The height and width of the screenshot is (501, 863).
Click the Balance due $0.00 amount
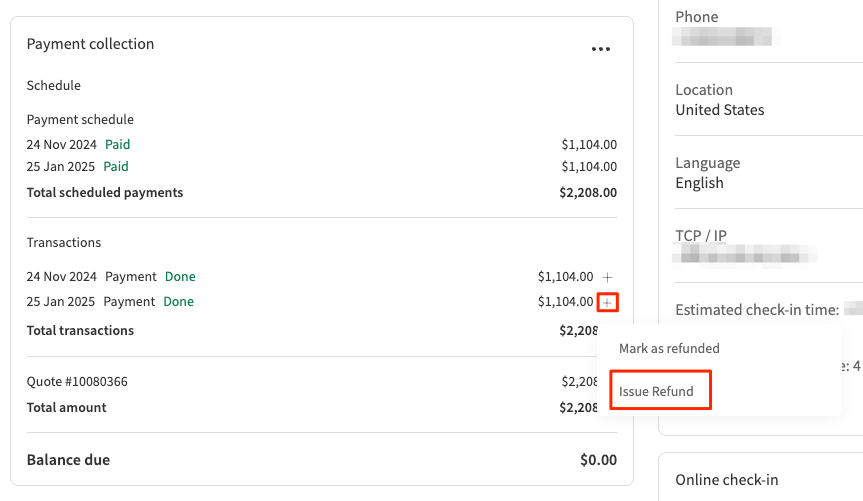[x=598, y=461]
